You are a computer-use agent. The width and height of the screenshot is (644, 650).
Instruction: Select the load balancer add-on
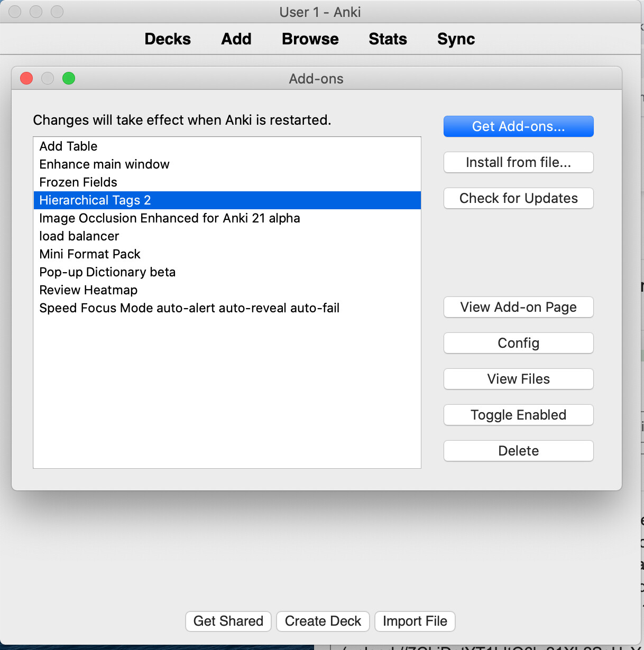227,236
